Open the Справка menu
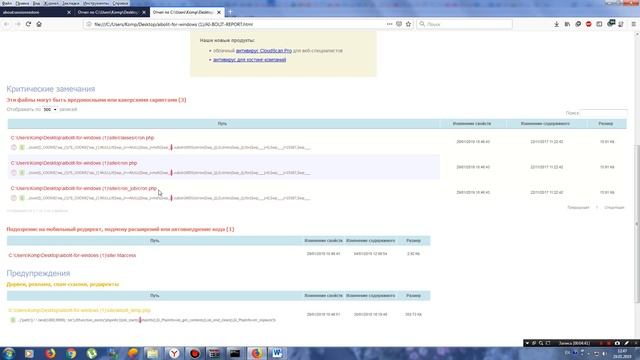The height and width of the screenshot is (360, 640). coord(120,3)
